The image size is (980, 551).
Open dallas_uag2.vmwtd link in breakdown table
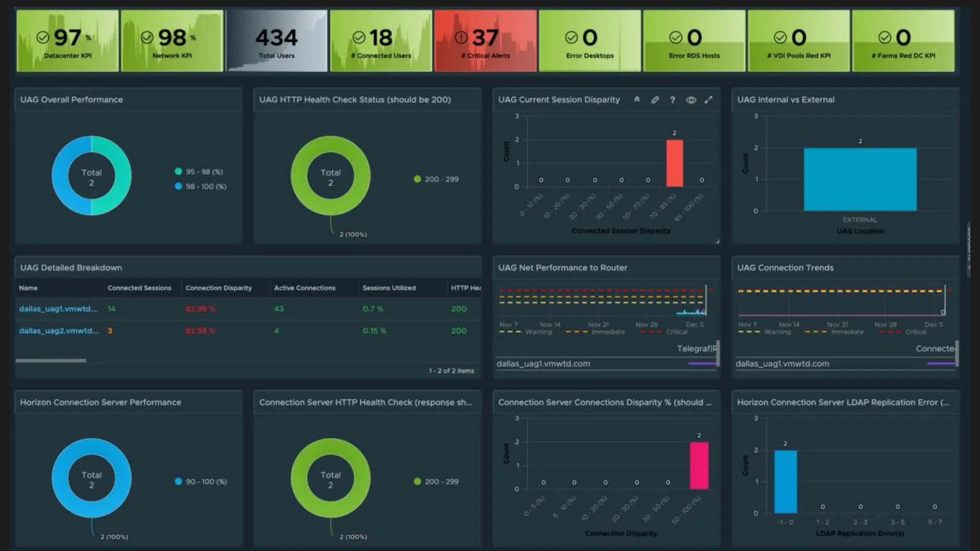tap(59, 331)
